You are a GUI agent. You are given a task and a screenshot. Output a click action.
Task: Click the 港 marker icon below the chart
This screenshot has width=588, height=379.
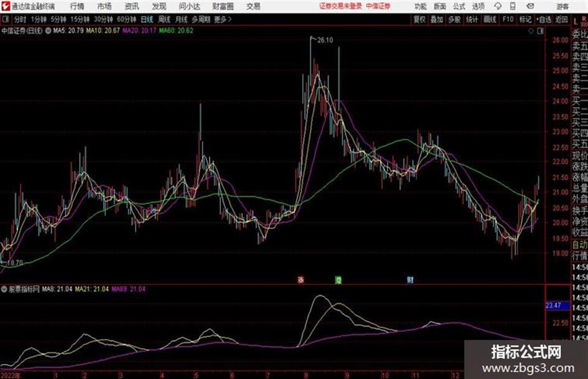[338, 279]
